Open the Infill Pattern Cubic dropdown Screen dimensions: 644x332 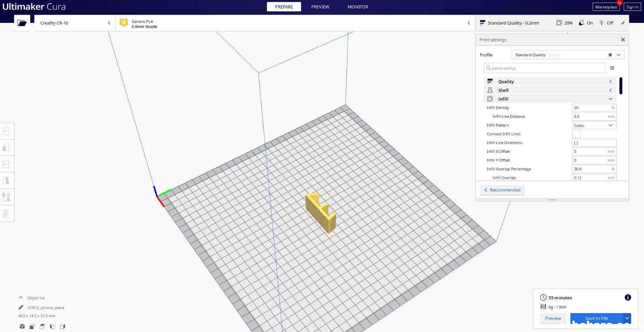pyautogui.click(x=594, y=125)
